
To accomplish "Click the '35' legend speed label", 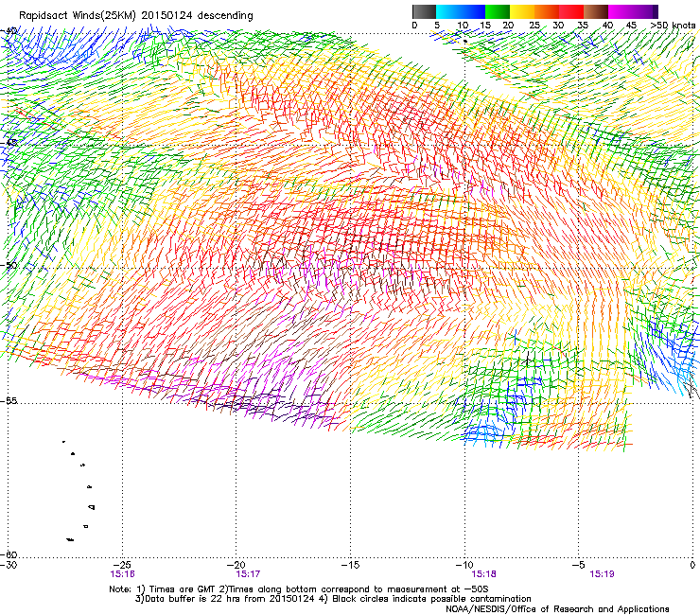I will [x=583, y=26].
